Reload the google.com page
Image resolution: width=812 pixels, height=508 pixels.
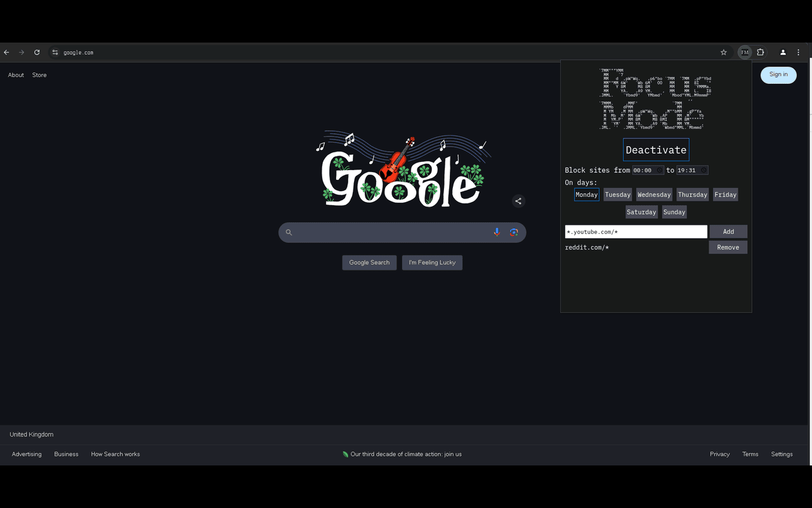37,52
